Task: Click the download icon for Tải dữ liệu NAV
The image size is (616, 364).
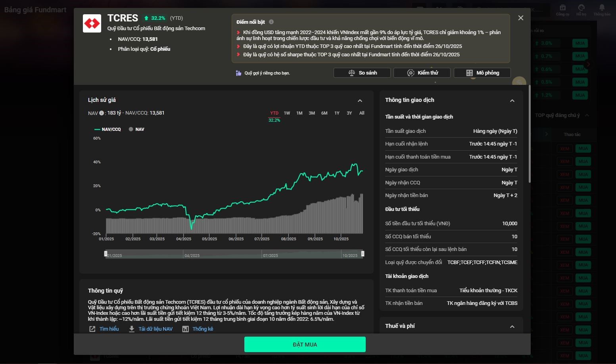Action: pos(132,329)
